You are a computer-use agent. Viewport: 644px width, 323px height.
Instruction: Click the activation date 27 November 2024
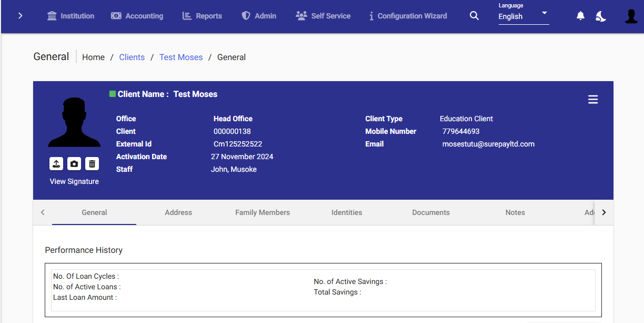coord(242,156)
